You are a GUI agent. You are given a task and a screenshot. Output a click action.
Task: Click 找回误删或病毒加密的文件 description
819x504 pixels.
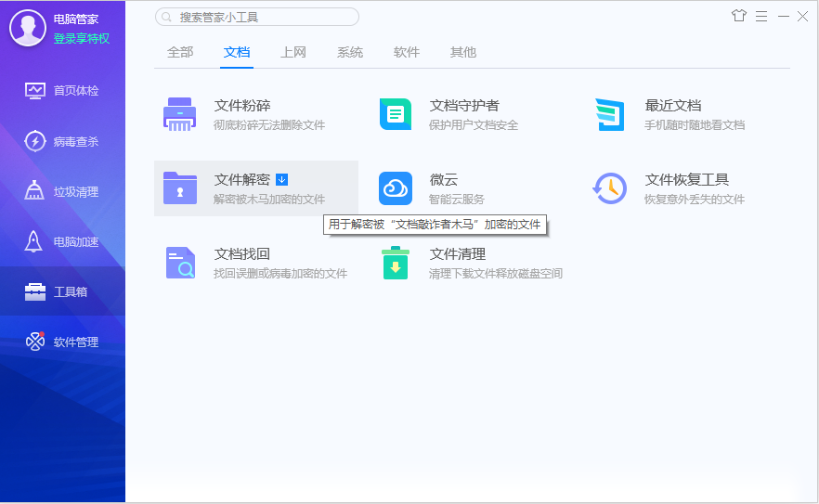[x=280, y=274]
